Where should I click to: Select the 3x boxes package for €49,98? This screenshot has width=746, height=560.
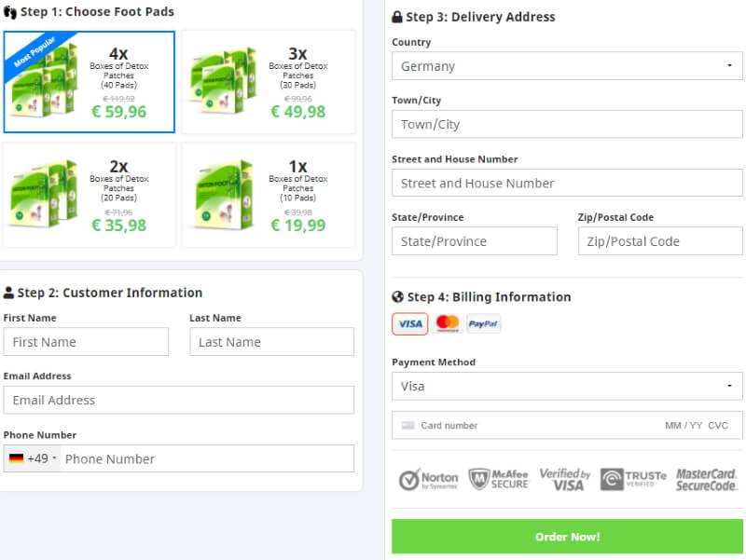[x=269, y=82]
